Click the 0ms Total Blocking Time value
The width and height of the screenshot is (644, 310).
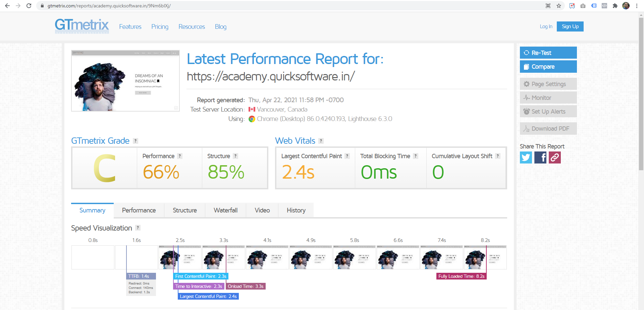click(x=379, y=172)
